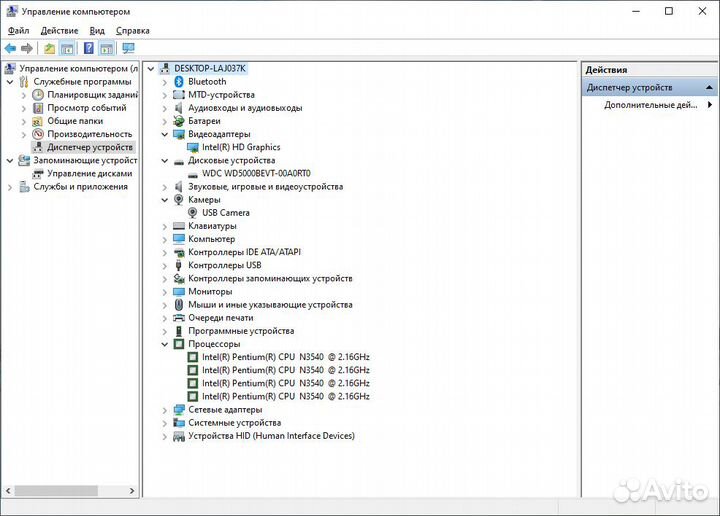Click the Сетевые адаптеры network icon
Viewport: 720px width, 516px height.
(179, 410)
